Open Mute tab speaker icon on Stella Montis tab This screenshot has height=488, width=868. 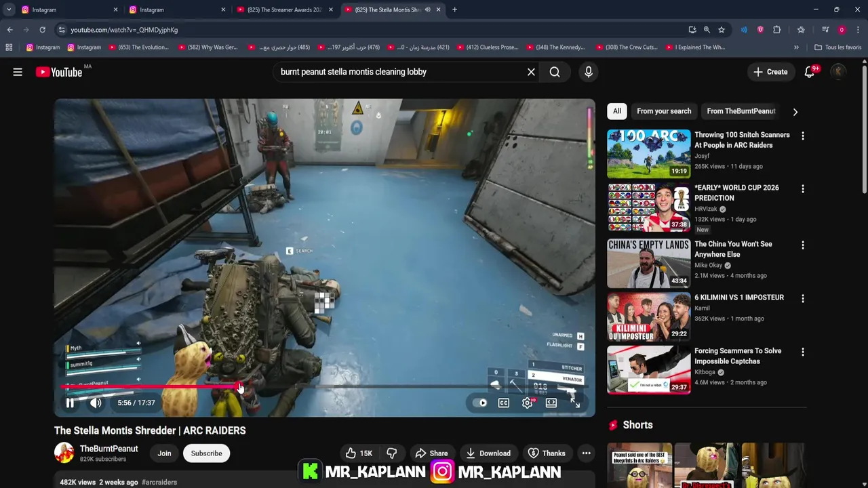click(x=427, y=9)
